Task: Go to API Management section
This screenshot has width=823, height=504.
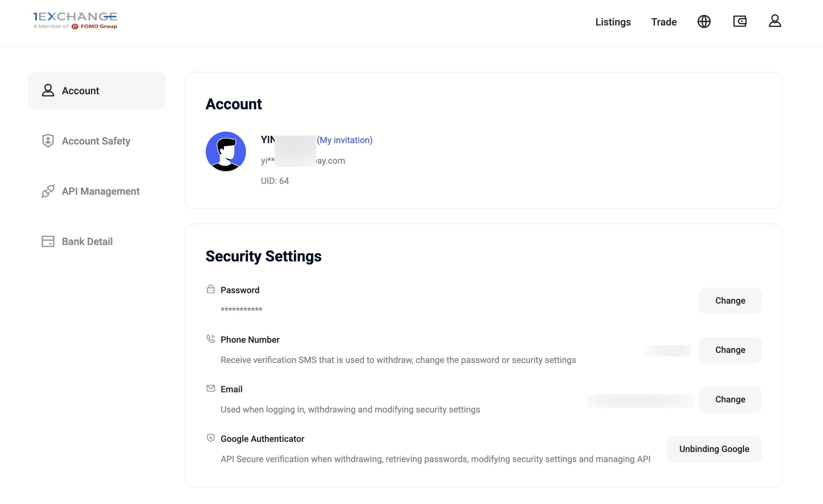Action: [101, 191]
